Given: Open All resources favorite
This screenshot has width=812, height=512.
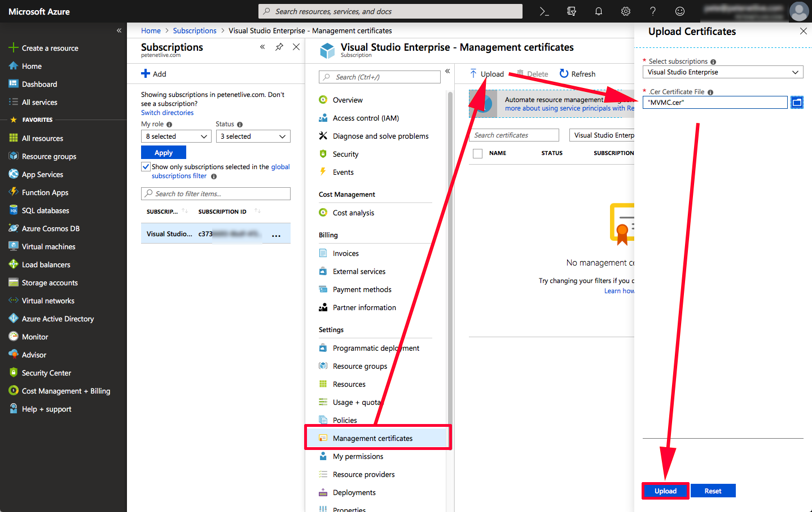Looking at the screenshot, I should [36, 138].
